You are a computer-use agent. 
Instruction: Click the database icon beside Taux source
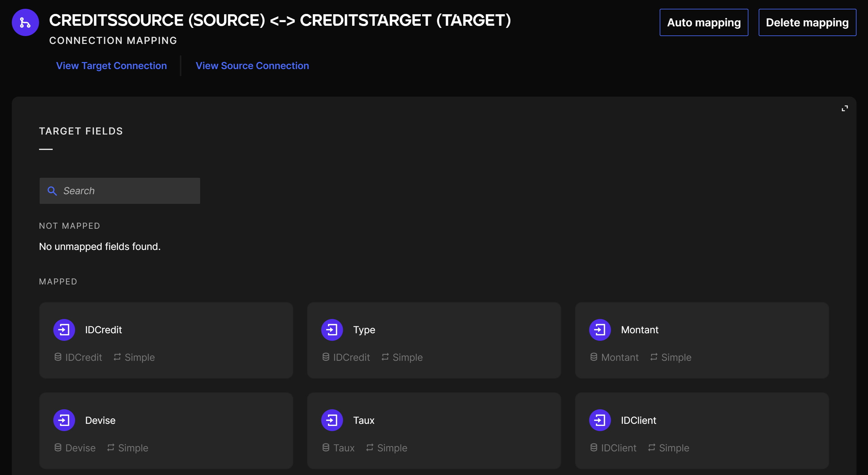[325, 447]
